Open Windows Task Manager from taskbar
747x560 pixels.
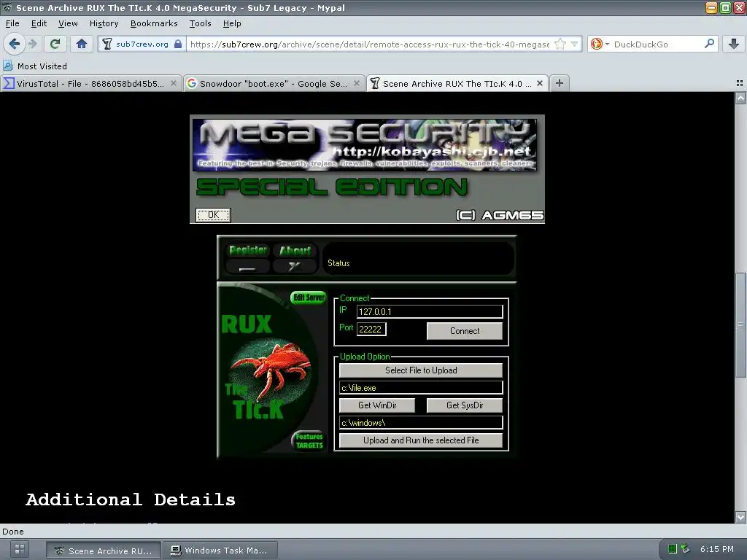click(220, 551)
